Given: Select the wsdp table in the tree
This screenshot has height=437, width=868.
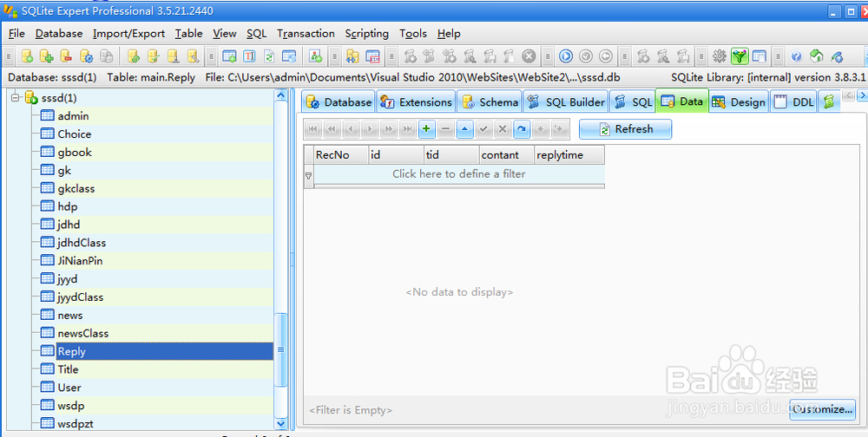Looking at the screenshot, I should click(x=71, y=406).
